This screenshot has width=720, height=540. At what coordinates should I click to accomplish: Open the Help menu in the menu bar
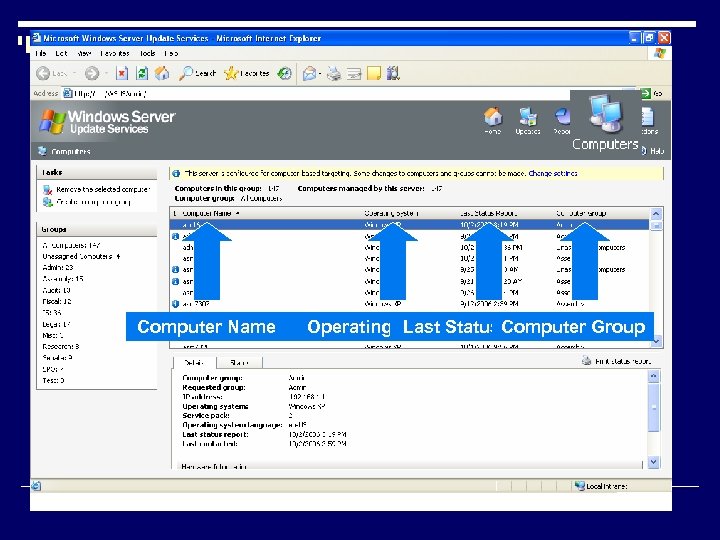(x=171, y=53)
